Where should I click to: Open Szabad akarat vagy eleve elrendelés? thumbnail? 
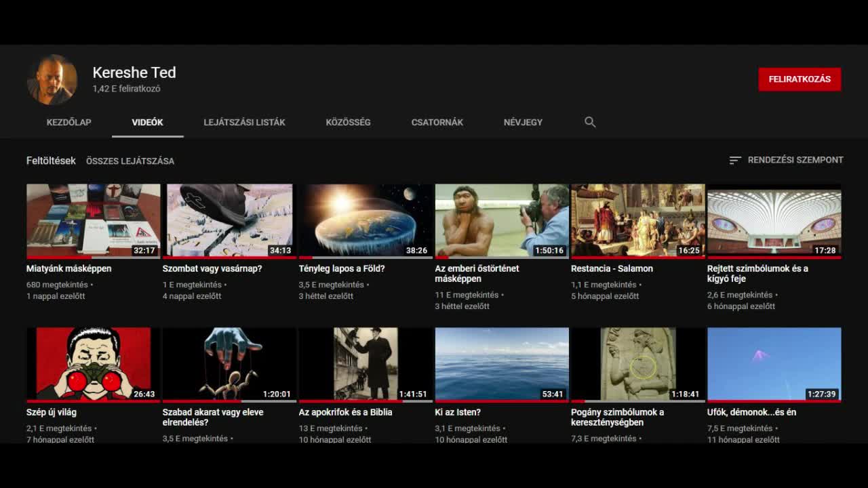pyautogui.click(x=229, y=365)
